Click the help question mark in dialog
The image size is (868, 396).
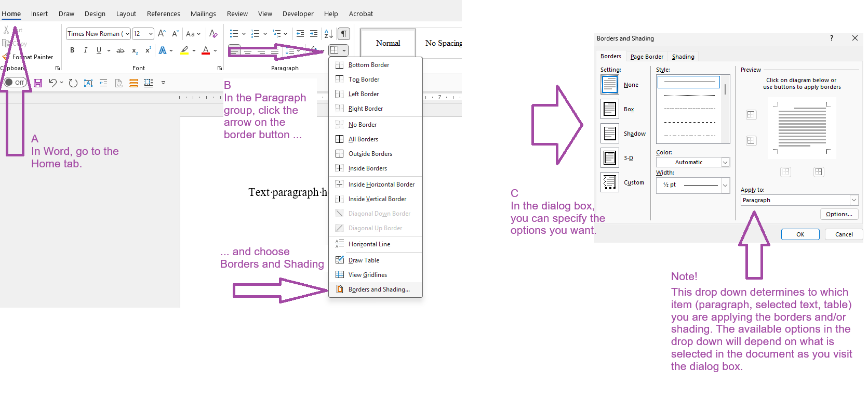click(x=832, y=38)
